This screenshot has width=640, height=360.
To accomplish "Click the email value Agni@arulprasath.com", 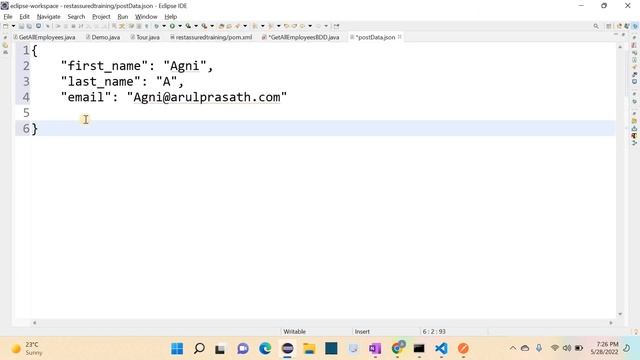I will coord(207,97).
